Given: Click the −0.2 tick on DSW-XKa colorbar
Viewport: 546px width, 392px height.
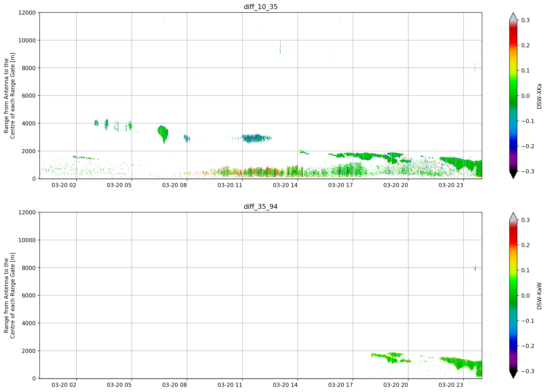Looking at the screenshot, I should tap(528, 146).
